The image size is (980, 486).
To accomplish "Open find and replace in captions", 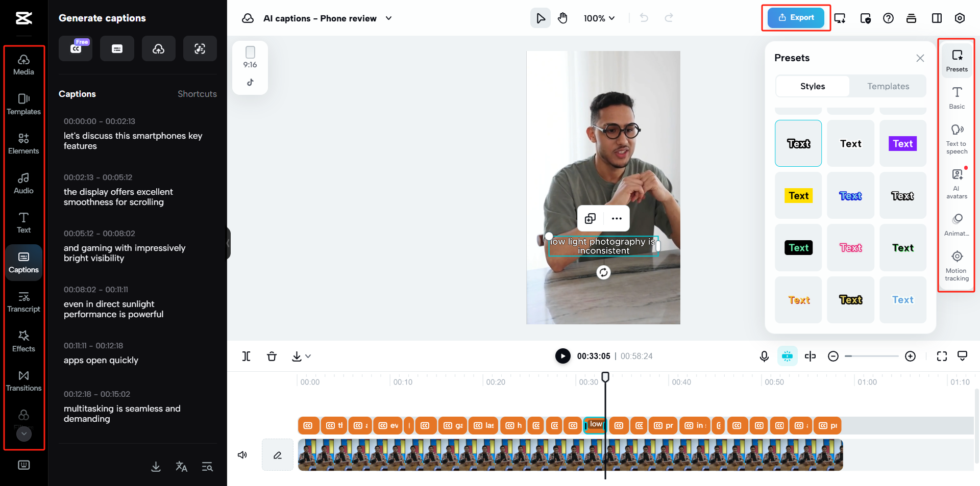I will click(x=207, y=467).
